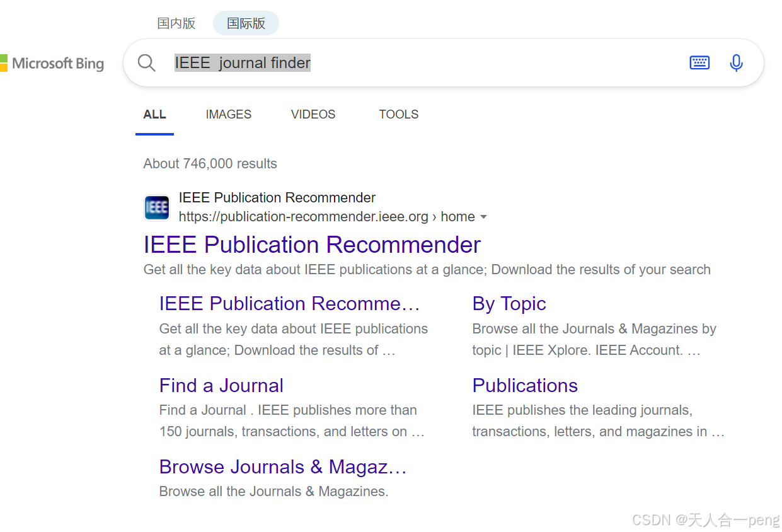This screenshot has width=782, height=532.
Task: Open the IEEE Publication Recommender link
Action: point(312,245)
